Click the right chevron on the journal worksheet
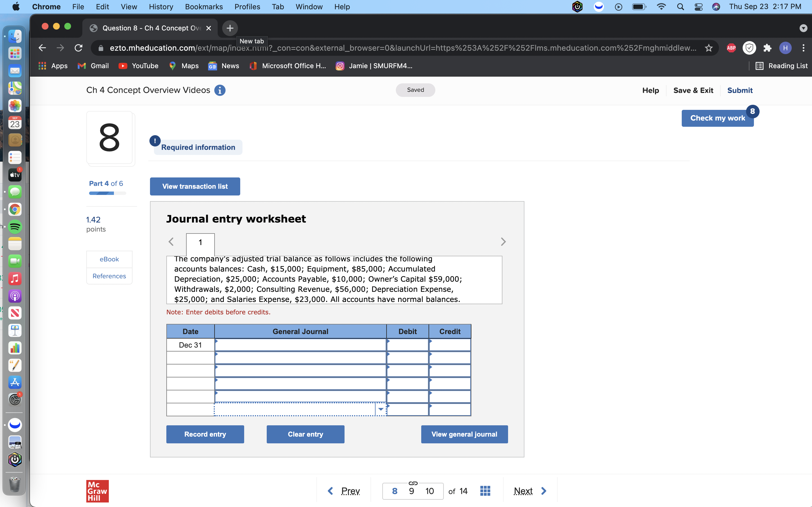 (x=503, y=241)
